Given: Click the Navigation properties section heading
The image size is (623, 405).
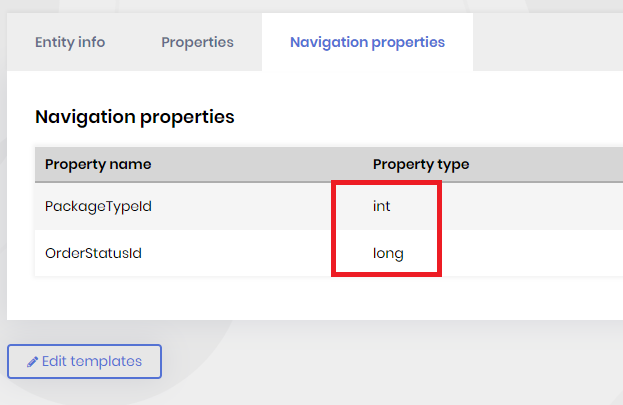Looking at the screenshot, I should pyautogui.click(x=135, y=117).
